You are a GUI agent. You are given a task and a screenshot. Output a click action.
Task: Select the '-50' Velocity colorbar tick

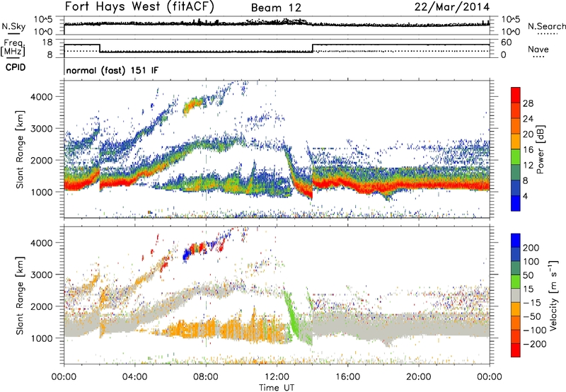[x=532, y=316]
